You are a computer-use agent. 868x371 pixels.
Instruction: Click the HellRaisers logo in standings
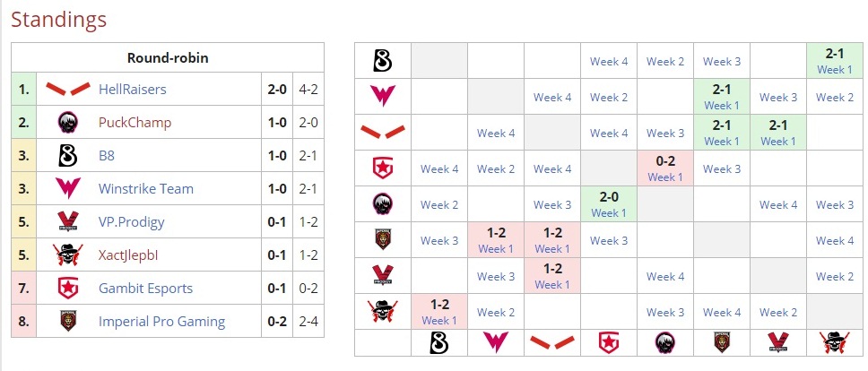[x=68, y=90]
